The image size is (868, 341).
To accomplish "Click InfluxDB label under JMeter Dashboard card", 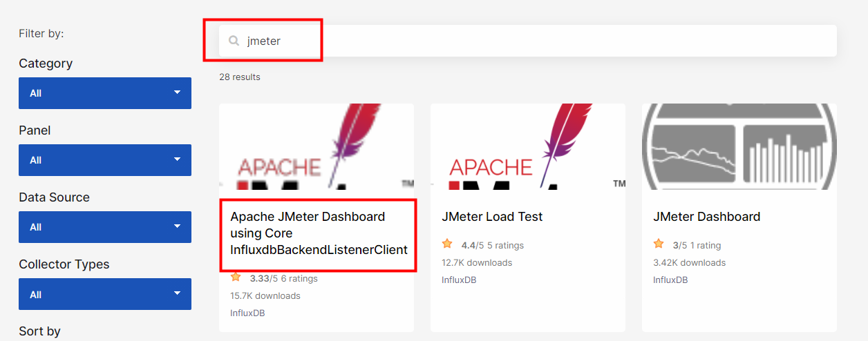I will pyautogui.click(x=670, y=280).
